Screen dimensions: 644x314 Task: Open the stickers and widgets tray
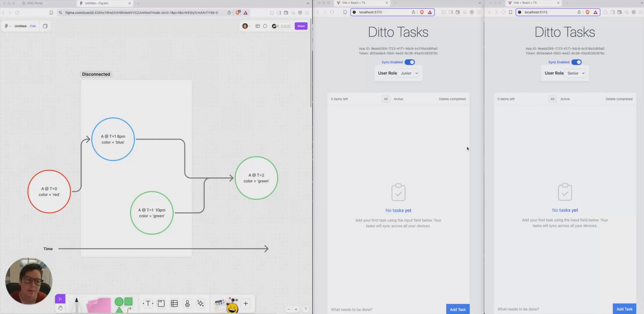pyautogui.click(x=226, y=305)
